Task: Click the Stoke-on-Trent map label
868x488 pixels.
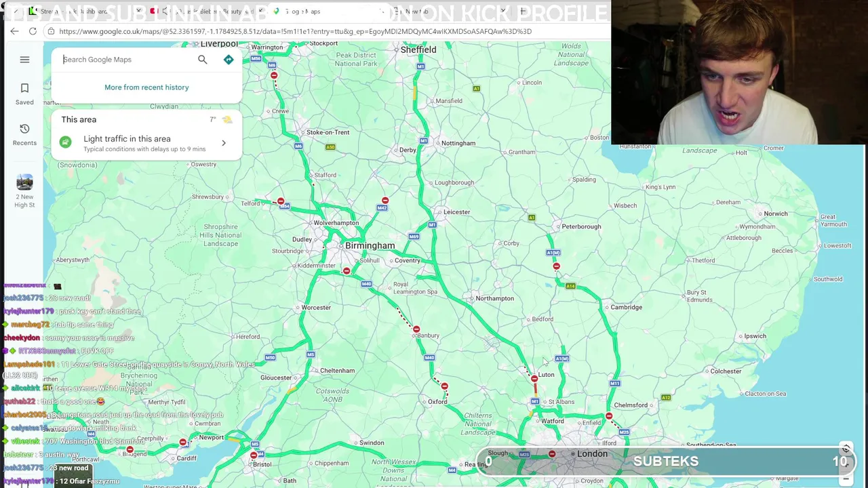Action: pos(328,132)
